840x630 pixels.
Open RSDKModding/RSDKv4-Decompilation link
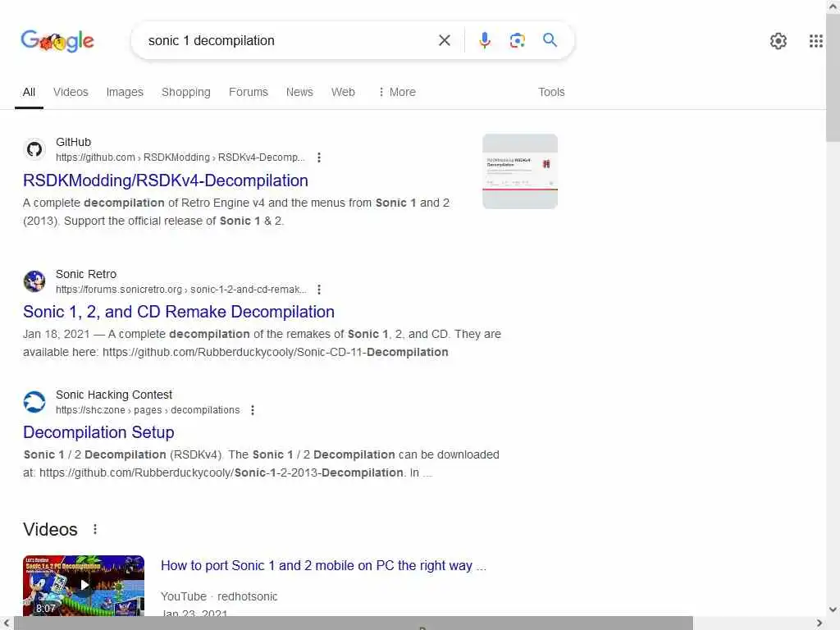coord(166,180)
